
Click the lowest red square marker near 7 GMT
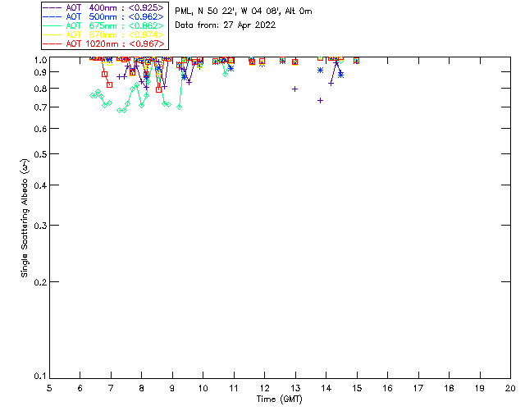pyautogui.click(x=109, y=84)
